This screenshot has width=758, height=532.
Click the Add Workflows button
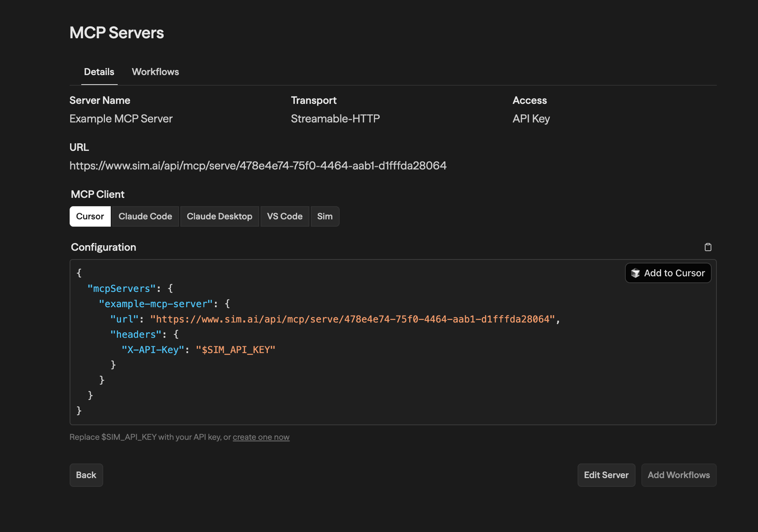point(679,475)
